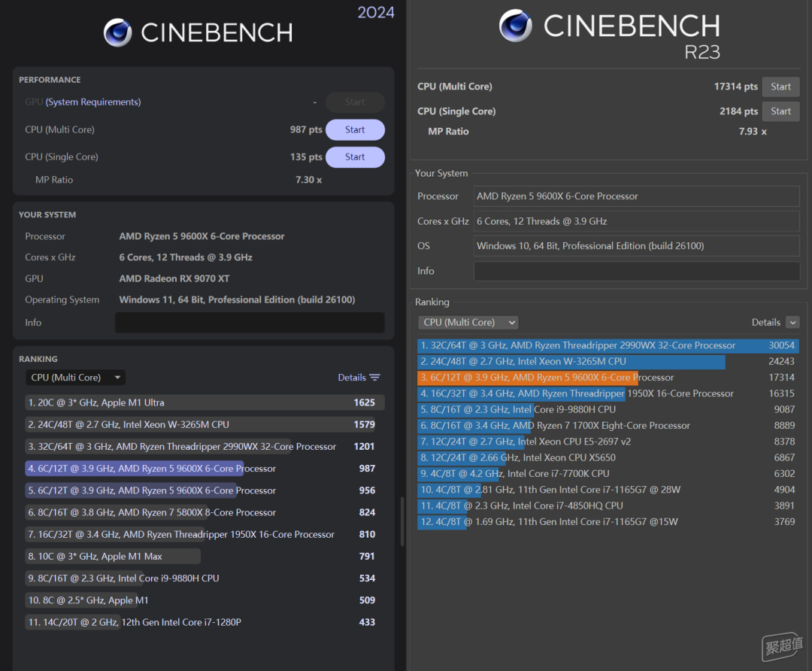Click the Details filter icon in Cinebench 2024
This screenshot has height=671, width=812.
coord(375,377)
